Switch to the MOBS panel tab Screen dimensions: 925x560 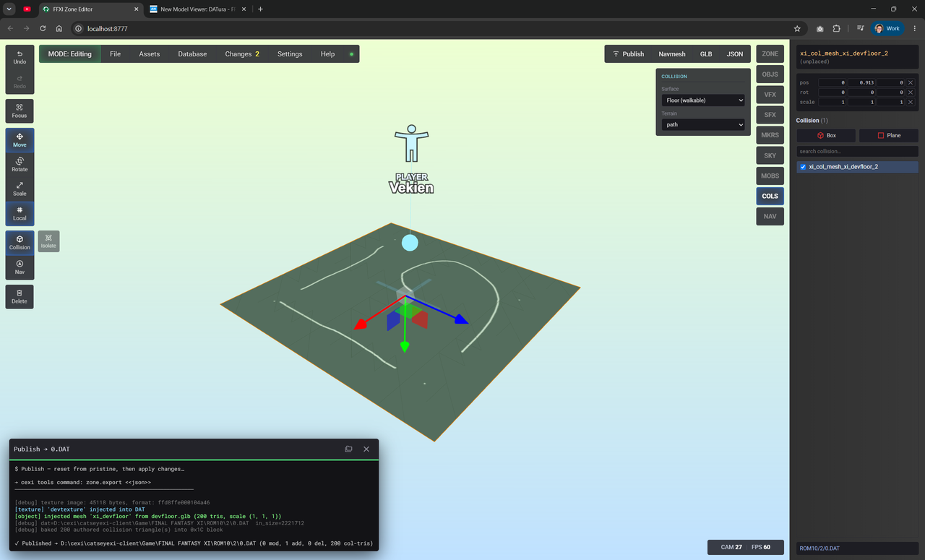coord(770,176)
